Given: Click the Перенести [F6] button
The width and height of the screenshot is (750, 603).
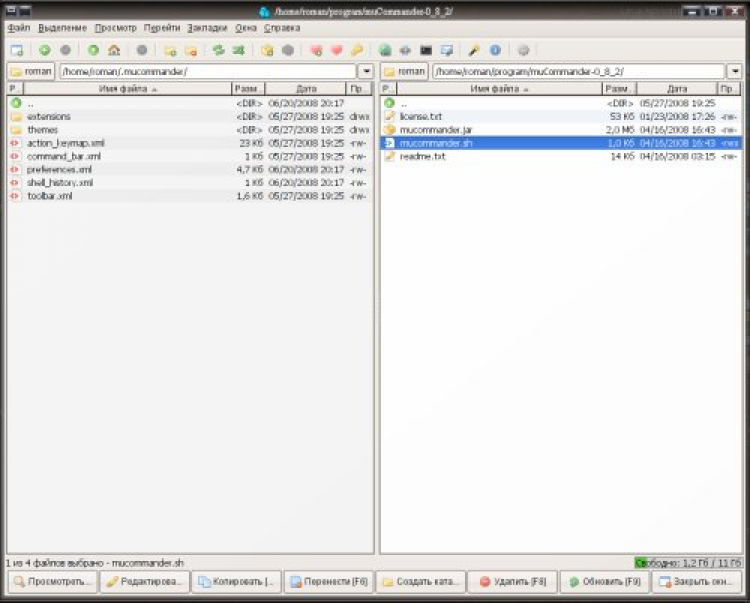Looking at the screenshot, I should pyautogui.click(x=329, y=581).
